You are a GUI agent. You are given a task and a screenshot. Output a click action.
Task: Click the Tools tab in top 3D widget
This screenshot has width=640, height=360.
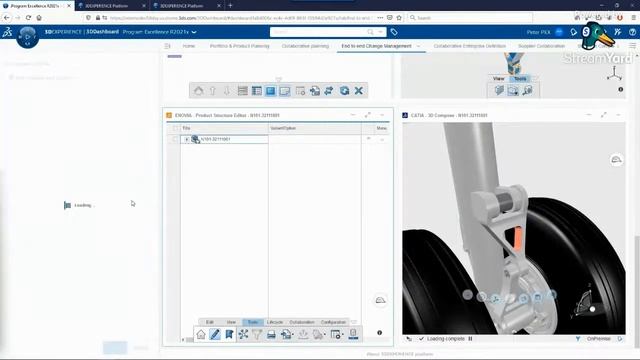pos(520,78)
